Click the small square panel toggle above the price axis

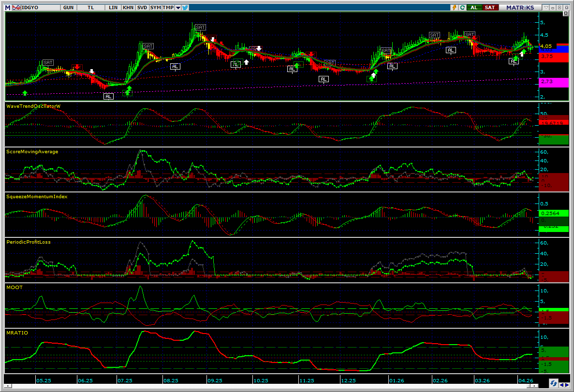pos(566,13)
